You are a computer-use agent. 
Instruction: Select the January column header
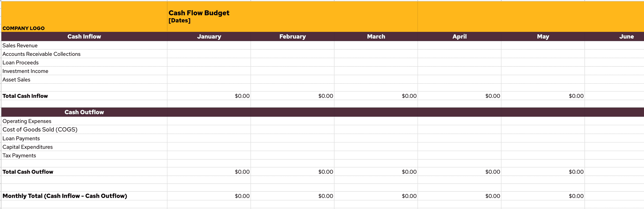click(x=209, y=36)
